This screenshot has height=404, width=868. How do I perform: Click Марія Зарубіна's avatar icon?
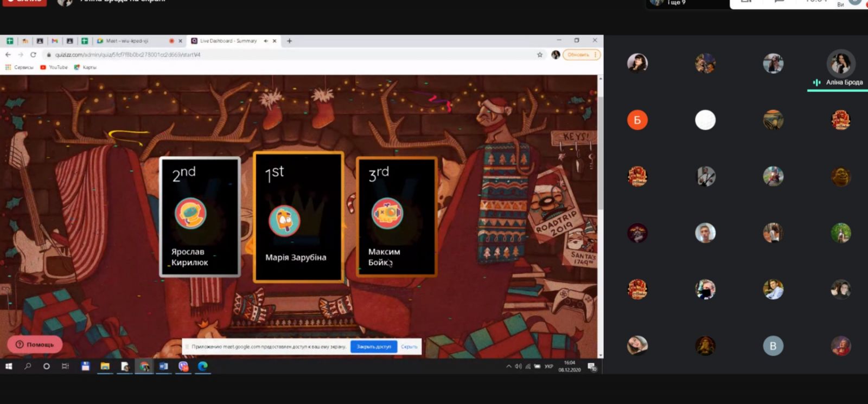tap(284, 221)
